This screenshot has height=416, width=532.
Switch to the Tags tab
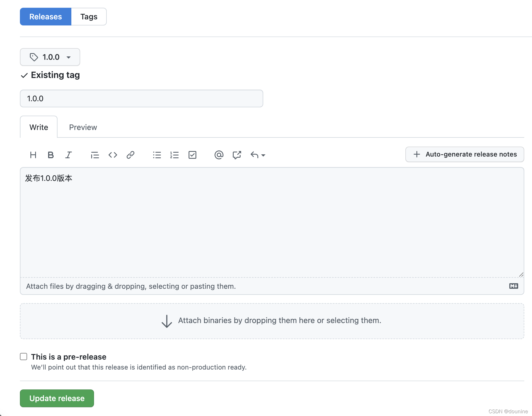pos(89,16)
